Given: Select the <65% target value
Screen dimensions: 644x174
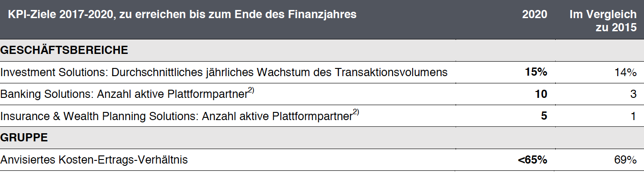Looking at the screenshot, I should pyautogui.click(x=533, y=159).
